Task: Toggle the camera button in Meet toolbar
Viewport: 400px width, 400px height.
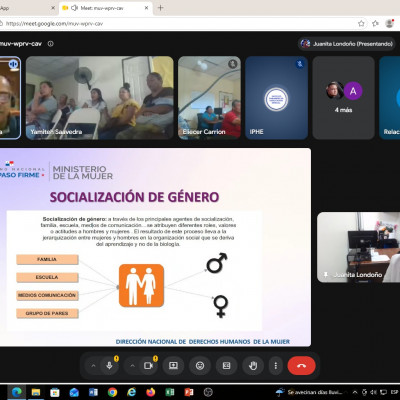Action: (x=148, y=366)
